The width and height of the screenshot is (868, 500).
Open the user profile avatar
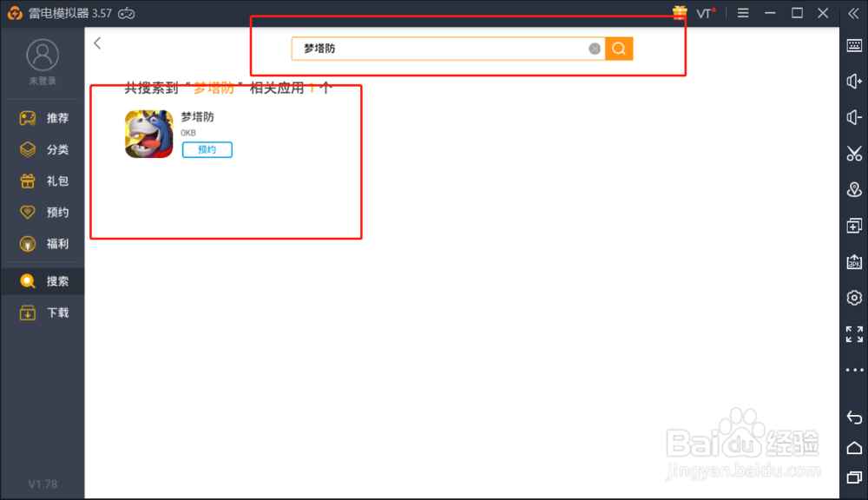click(43, 55)
